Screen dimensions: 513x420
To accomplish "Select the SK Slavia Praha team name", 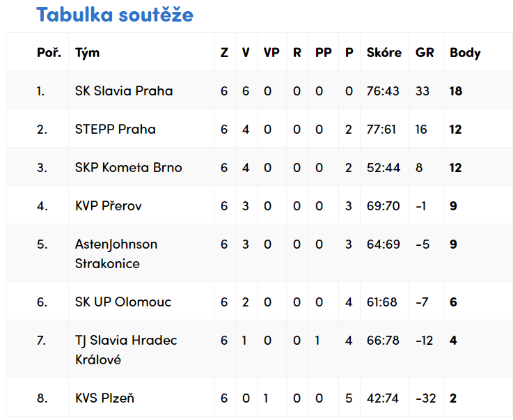I will 124,91.
